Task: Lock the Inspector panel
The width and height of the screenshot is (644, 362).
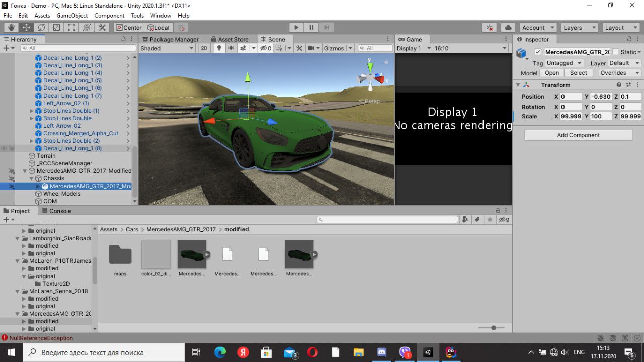Action: (x=629, y=39)
